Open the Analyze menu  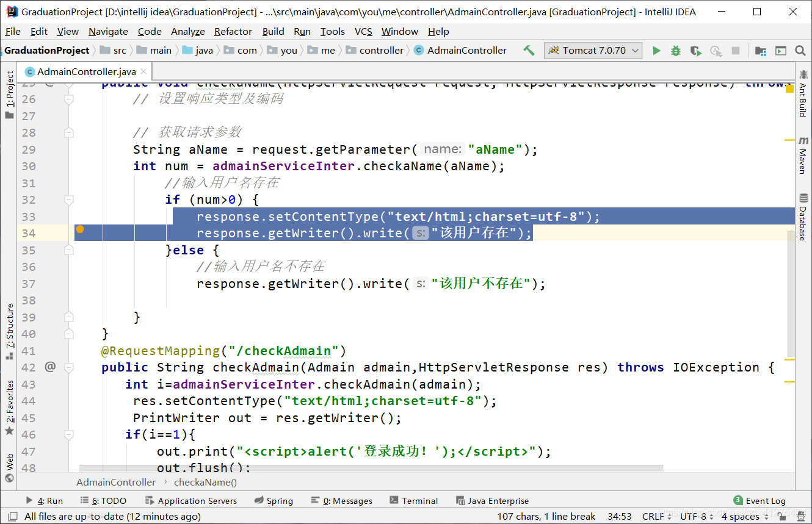188,31
